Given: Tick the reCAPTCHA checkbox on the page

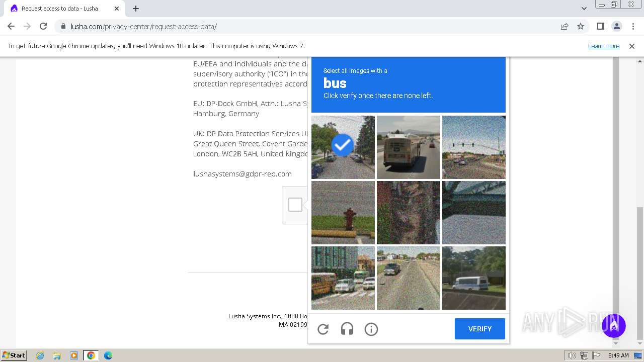Looking at the screenshot, I should (x=295, y=205).
